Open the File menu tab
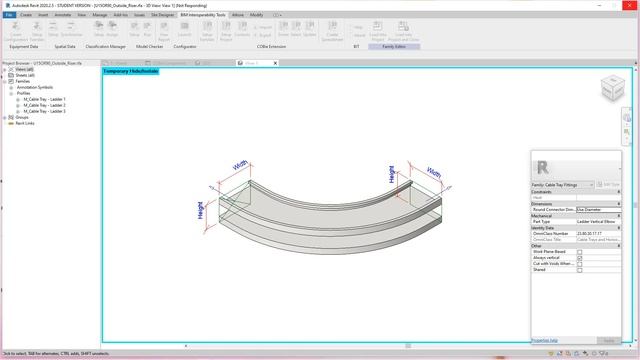 [9, 15]
